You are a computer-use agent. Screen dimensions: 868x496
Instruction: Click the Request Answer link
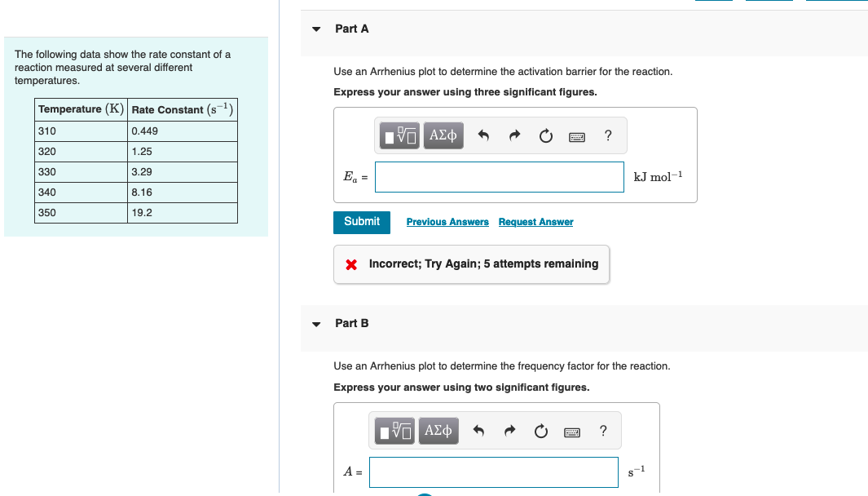tap(535, 222)
